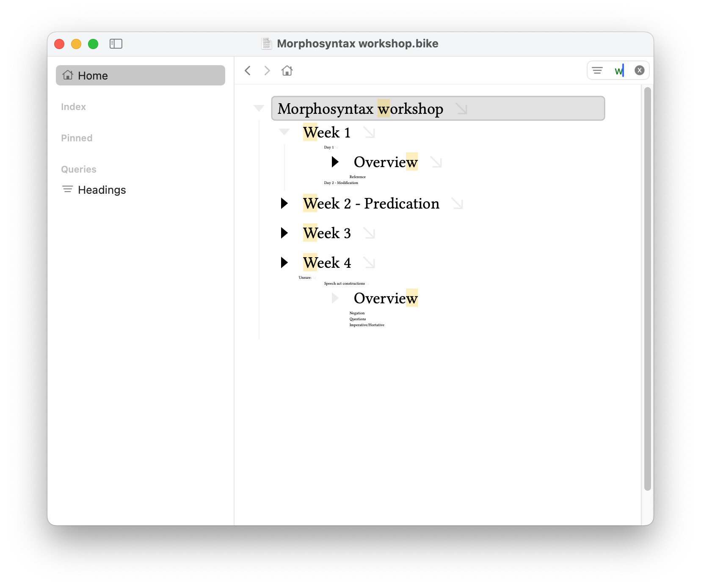Go back with the left chevron
Image resolution: width=701 pixels, height=588 pixels.
(x=248, y=71)
